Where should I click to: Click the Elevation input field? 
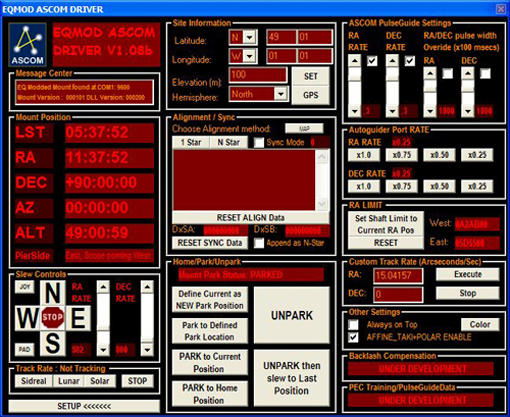pyautogui.click(x=258, y=75)
